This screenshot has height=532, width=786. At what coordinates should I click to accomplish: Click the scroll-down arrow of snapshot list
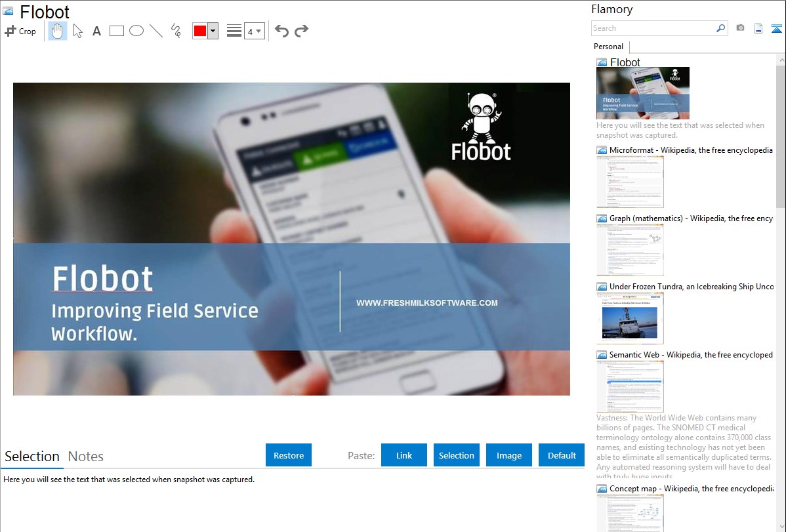[x=781, y=527]
